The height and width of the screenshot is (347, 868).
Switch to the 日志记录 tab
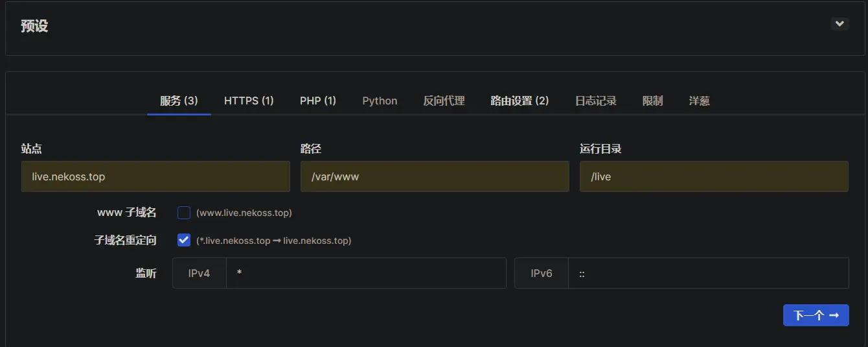595,101
